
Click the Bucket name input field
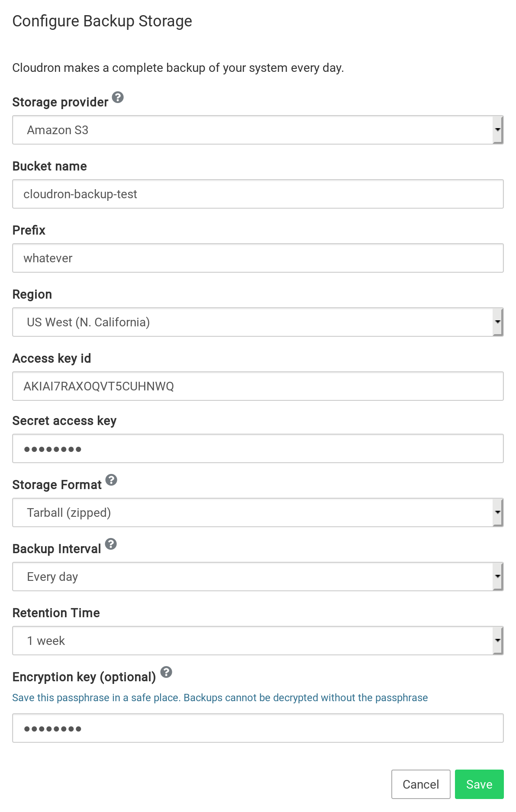(258, 194)
